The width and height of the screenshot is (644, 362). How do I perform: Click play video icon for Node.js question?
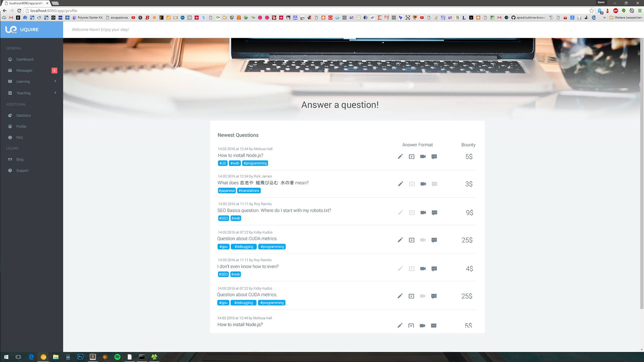pyautogui.click(x=412, y=157)
